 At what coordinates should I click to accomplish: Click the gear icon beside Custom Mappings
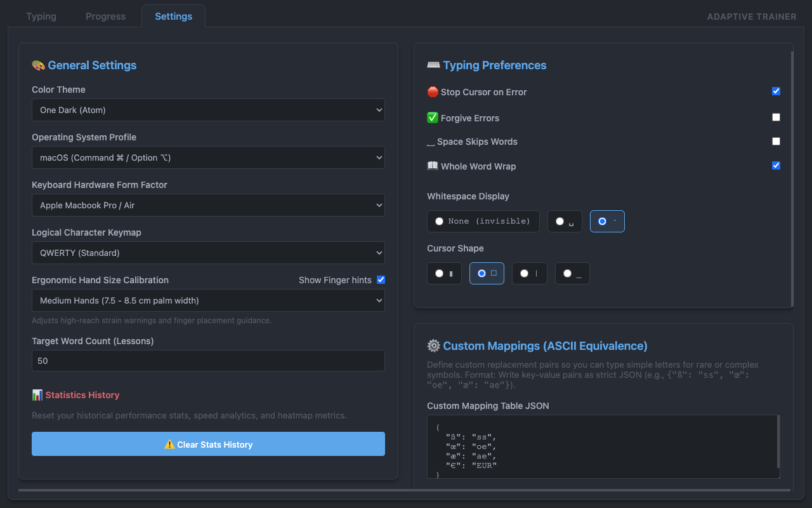click(433, 346)
